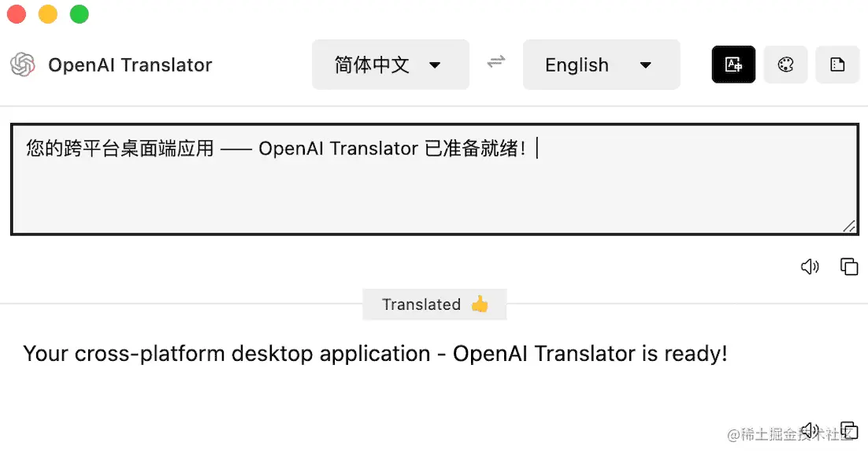Image resolution: width=868 pixels, height=457 pixels.
Task: Click the summarize document icon button
Action: pyautogui.click(x=837, y=65)
